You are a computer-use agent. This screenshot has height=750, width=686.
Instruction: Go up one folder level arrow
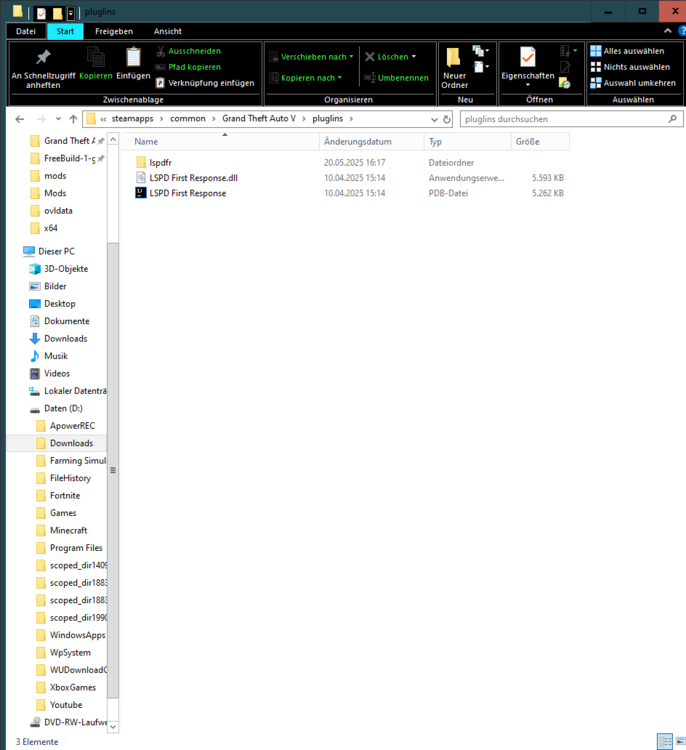[73, 119]
